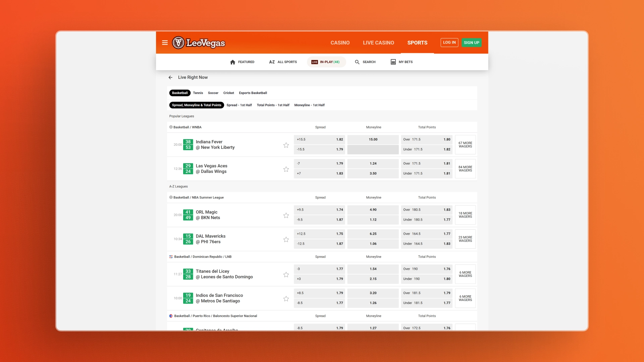Viewport: 644px width, 362px height.
Task: Open 6 More Wagers for Titanes del Licey
Action: tap(465, 274)
